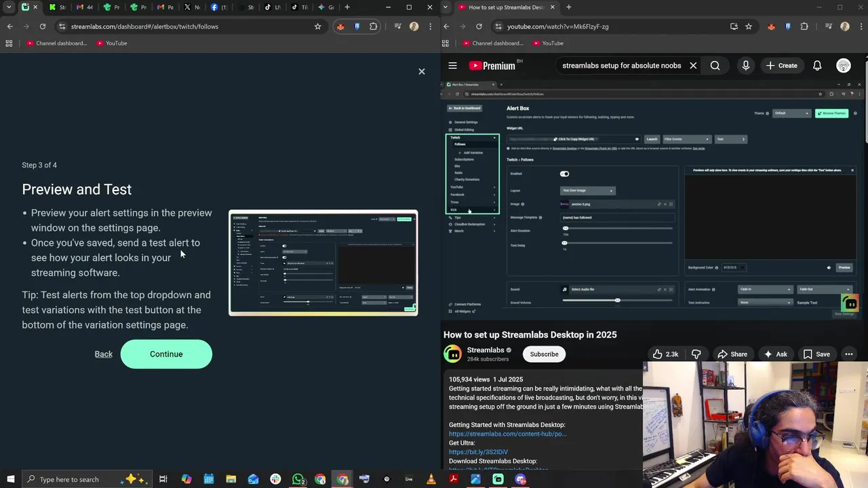Open the Bitwarden shield extension in left browser
868x488 pixels.
pos(357,26)
